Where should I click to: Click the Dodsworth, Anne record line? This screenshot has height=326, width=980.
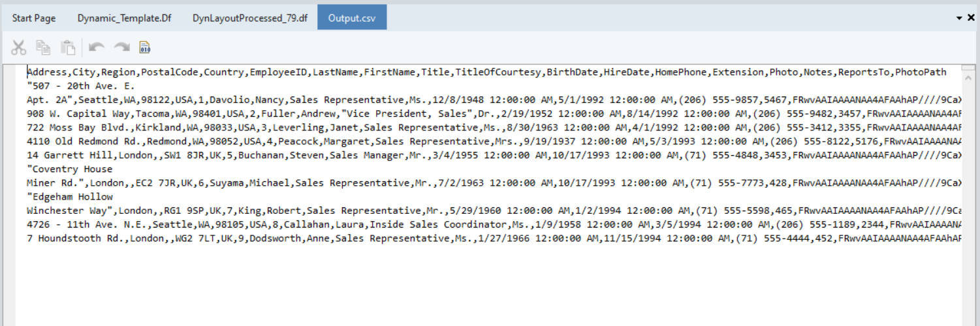(326, 238)
